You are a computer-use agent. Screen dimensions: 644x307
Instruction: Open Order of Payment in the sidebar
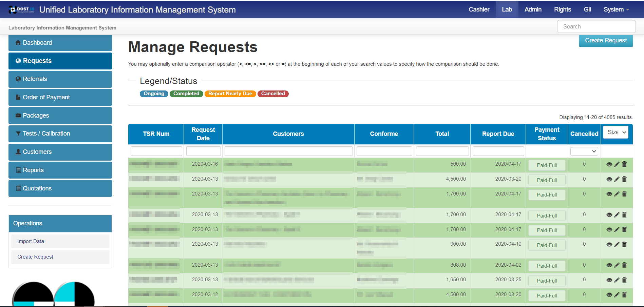pyautogui.click(x=46, y=97)
